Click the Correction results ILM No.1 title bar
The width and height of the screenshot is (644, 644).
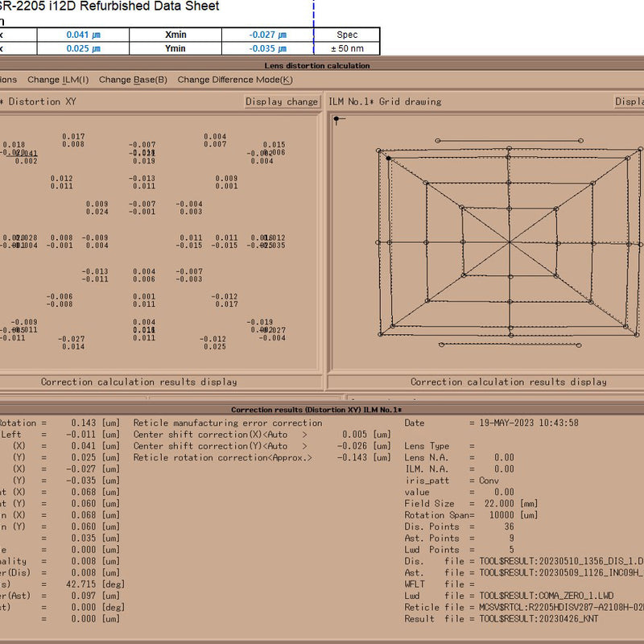point(316,410)
